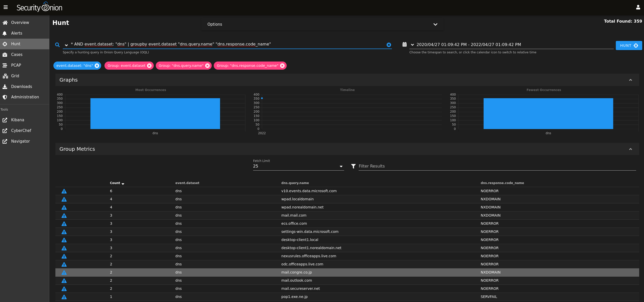Click the search magnifier icon in query bar
Screen dimensions: 644x302
[x=57, y=45]
